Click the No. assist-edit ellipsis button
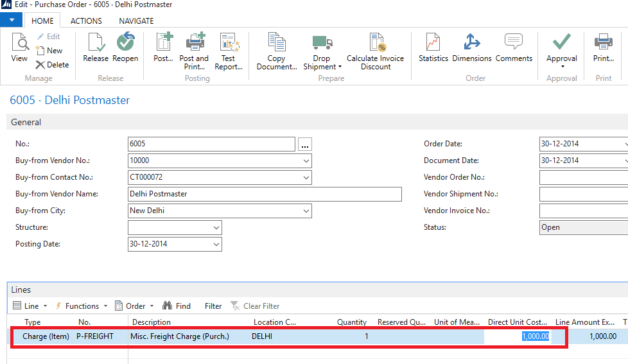This screenshot has width=628, height=364. (305, 144)
